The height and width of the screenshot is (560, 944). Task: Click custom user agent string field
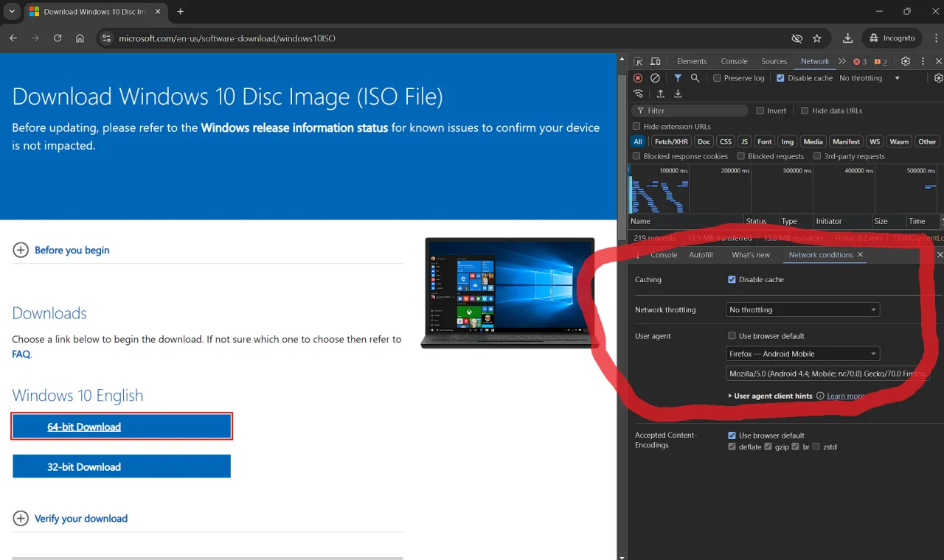coord(827,374)
